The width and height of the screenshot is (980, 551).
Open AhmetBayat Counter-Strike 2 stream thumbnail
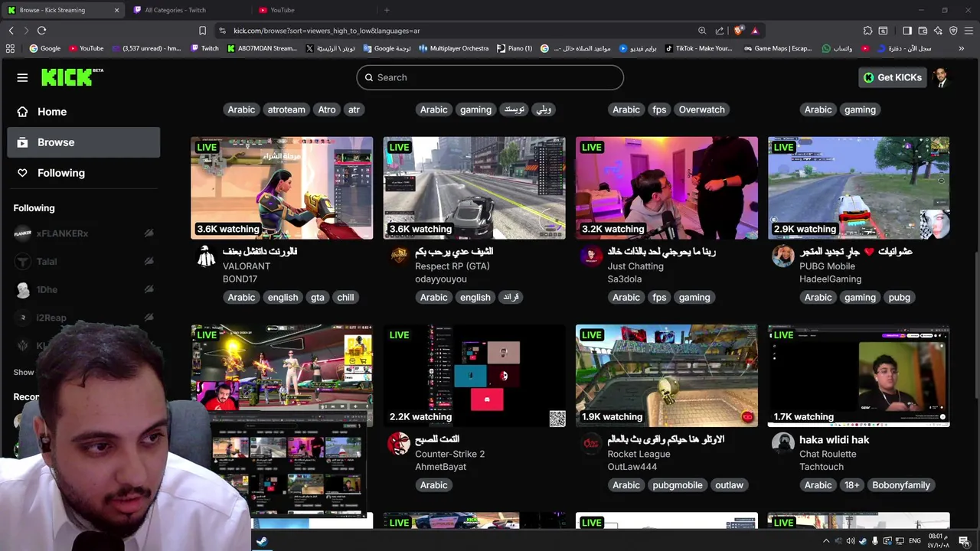(x=474, y=376)
